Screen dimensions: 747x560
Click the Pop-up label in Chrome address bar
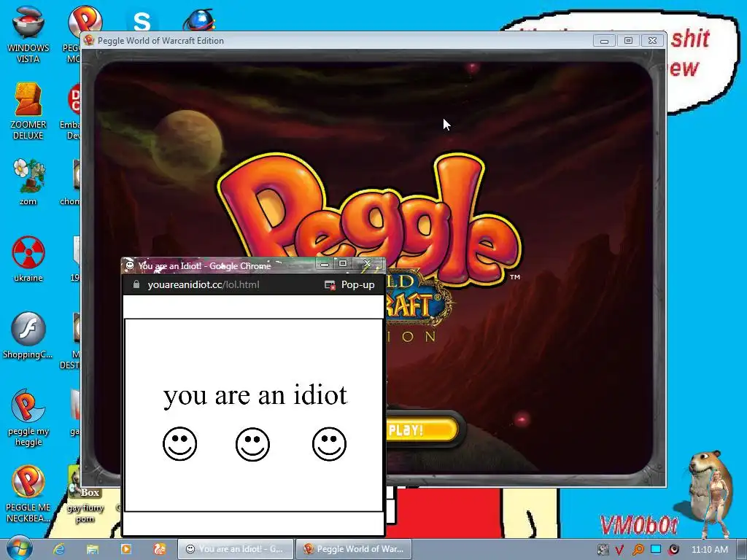[357, 285]
